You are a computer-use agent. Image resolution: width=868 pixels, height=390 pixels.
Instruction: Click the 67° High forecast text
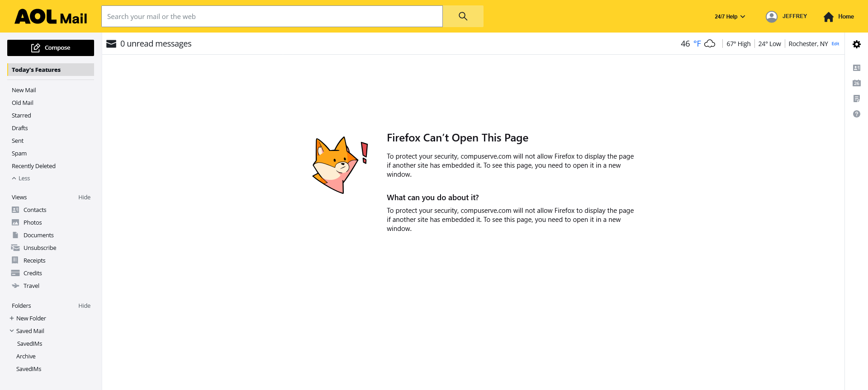[739, 44]
